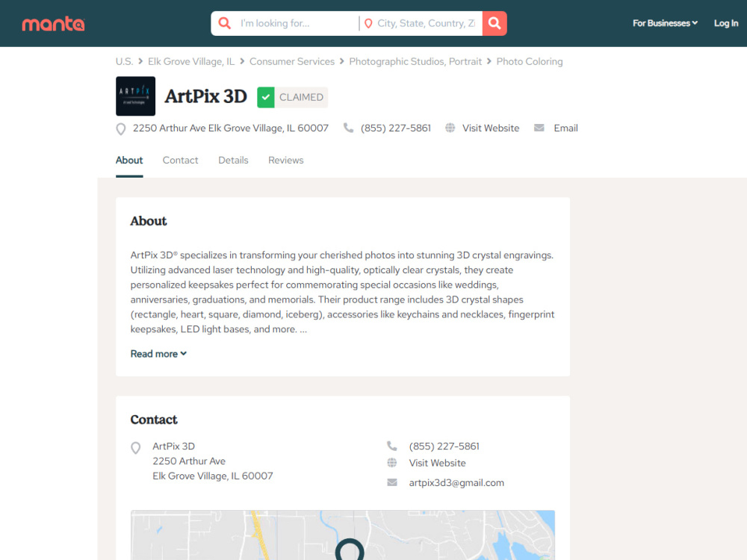
Task: Switch to the Contact tab
Action: (180, 161)
